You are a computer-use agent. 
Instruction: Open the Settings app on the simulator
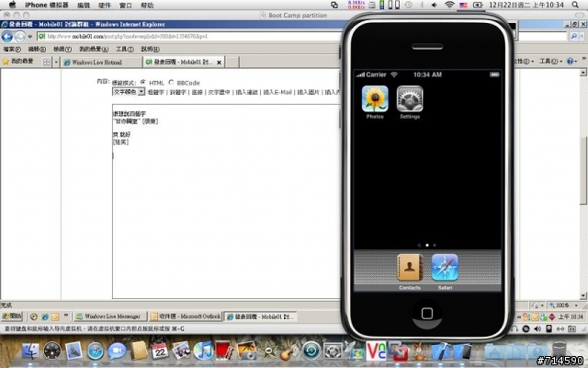410,99
